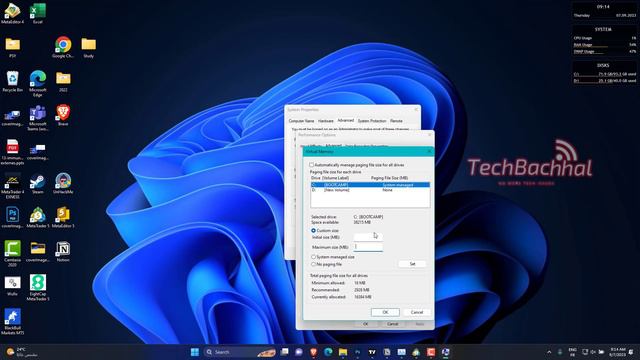Click the Initial size (MB) field

[x=368, y=237]
